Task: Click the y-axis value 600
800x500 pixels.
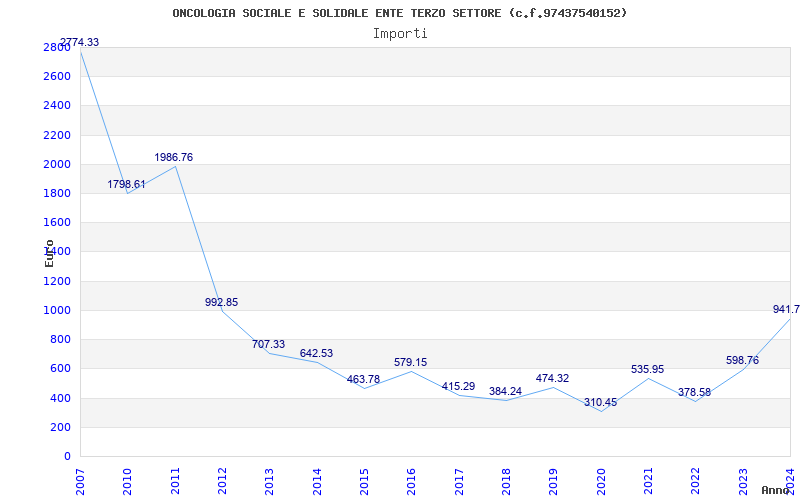Action: (x=60, y=369)
